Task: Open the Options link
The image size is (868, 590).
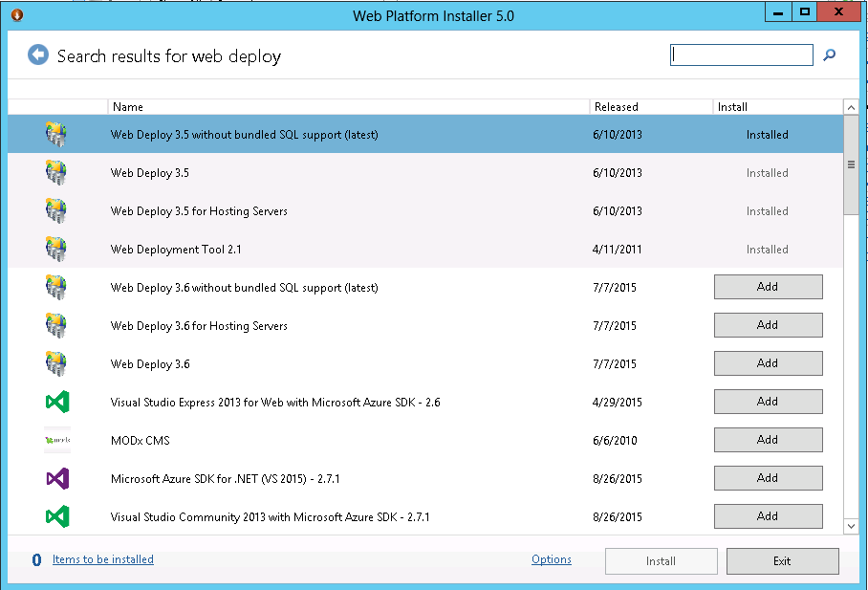Action: point(552,559)
